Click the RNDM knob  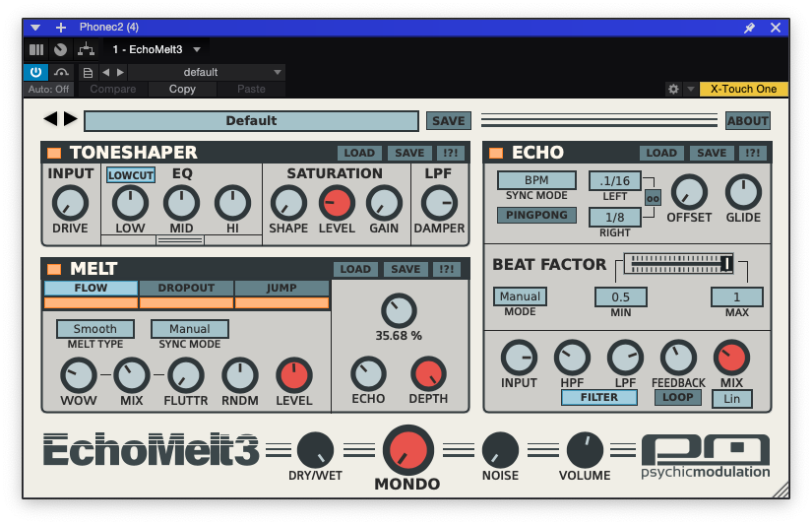click(240, 375)
